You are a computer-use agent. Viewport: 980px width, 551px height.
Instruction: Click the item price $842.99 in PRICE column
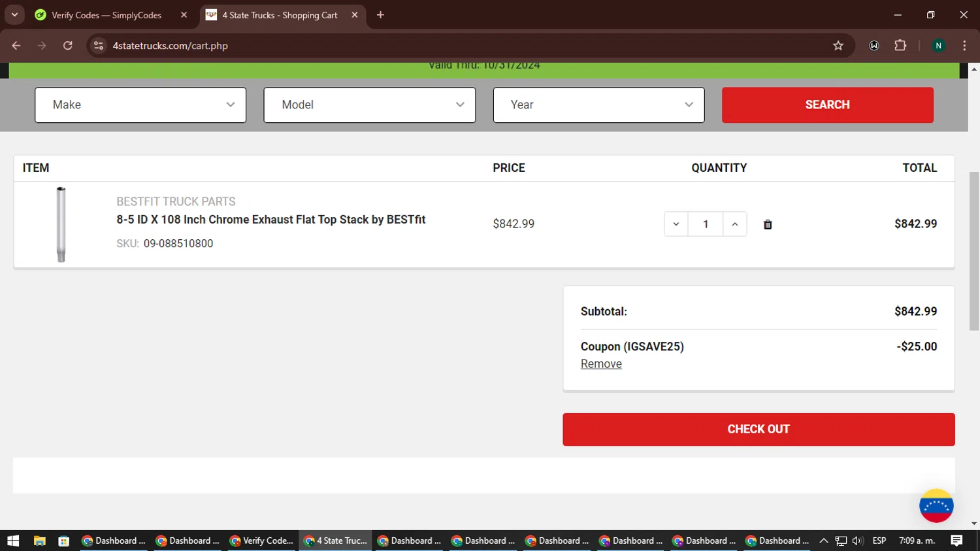point(514,224)
